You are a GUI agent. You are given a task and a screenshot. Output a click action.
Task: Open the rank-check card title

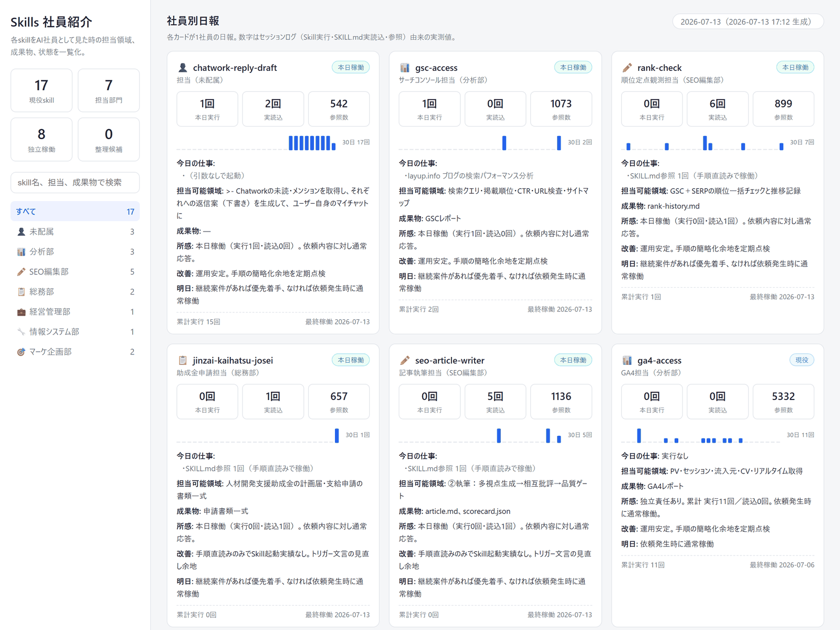point(659,68)
